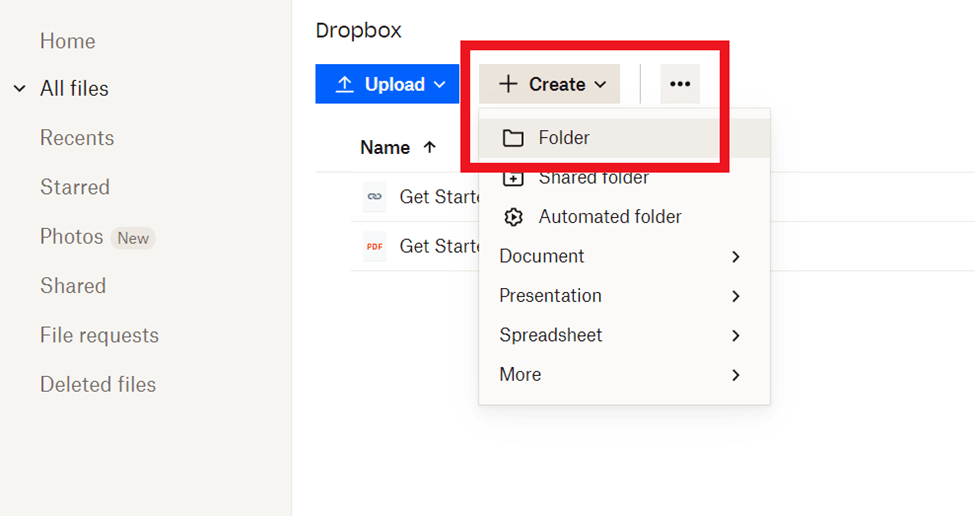Screen dimensions: 975x516
Task: Expand the Document submenu arrow
Action: pos(736,257)
